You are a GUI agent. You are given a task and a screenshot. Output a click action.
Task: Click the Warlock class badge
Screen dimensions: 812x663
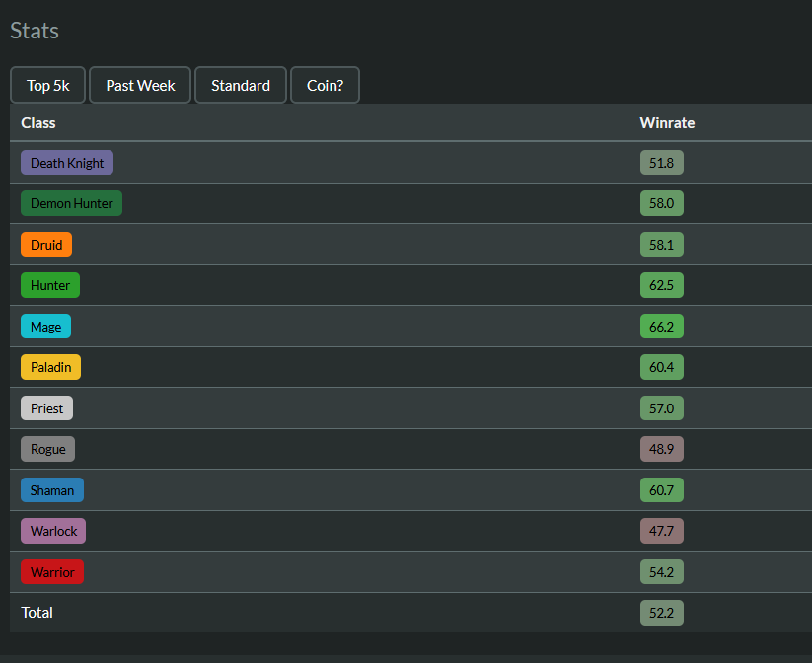53,531
